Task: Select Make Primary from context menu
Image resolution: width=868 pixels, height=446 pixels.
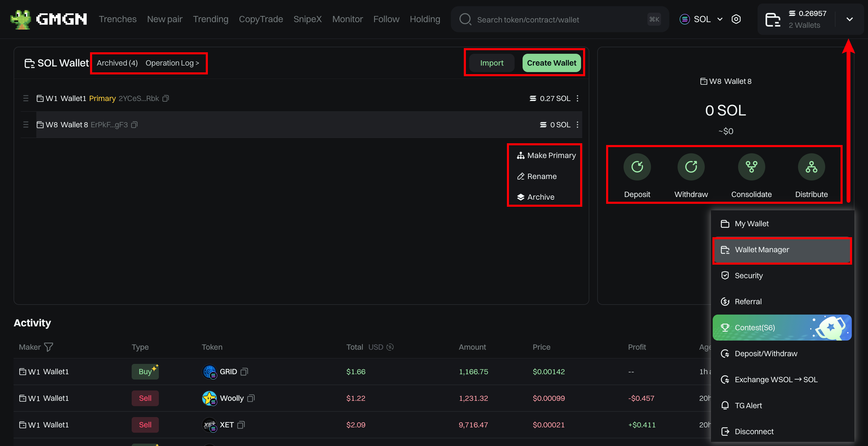Action: pos(546,155)
